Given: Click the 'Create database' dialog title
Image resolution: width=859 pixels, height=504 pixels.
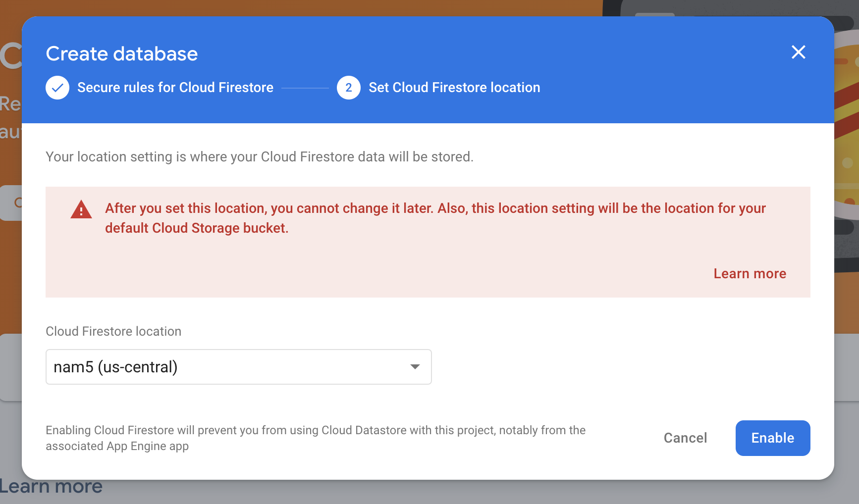Looking at the screenshot, I should [x=122, y=53].
